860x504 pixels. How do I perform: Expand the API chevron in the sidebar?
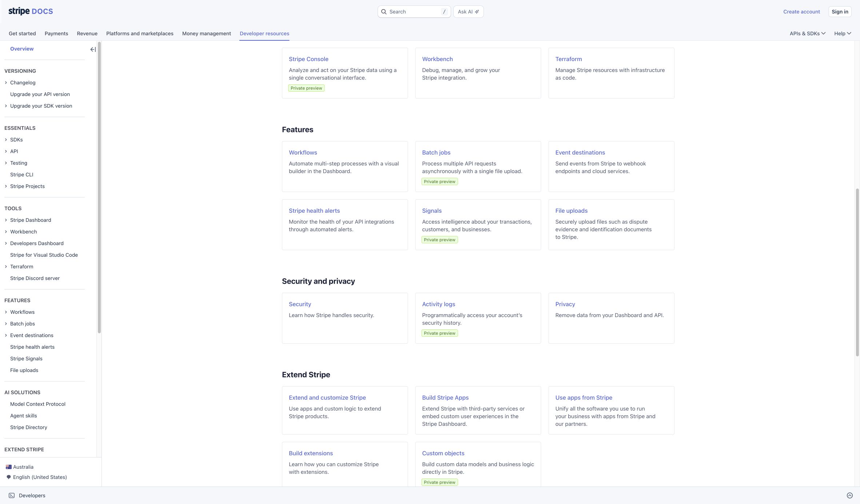(x=6, y=151)
